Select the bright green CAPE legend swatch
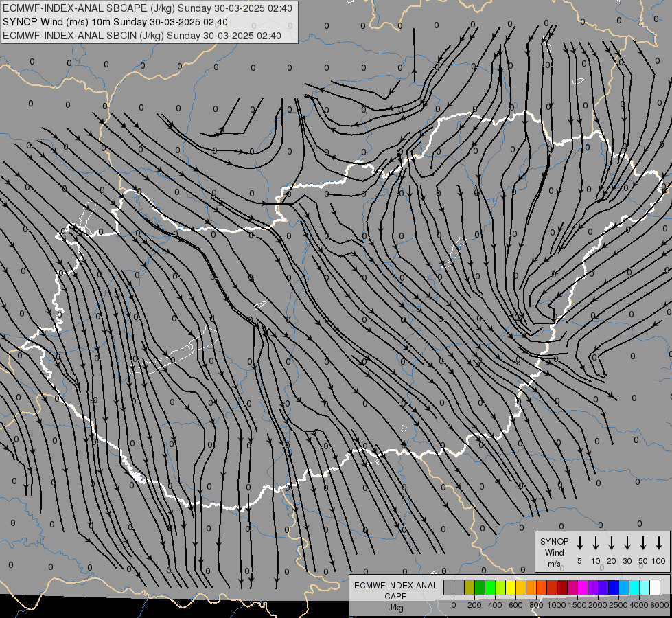Screen dimensions: 672x618 click(490, 588)
